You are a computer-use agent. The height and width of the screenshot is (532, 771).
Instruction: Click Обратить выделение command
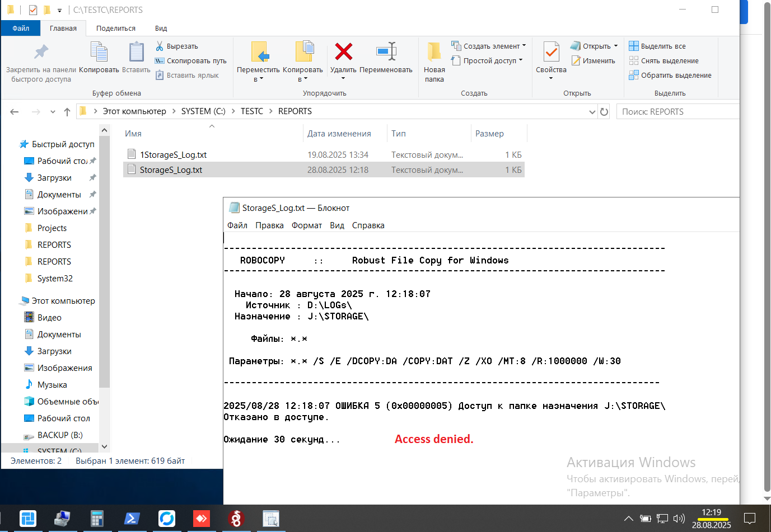click(x=670, y=76)
